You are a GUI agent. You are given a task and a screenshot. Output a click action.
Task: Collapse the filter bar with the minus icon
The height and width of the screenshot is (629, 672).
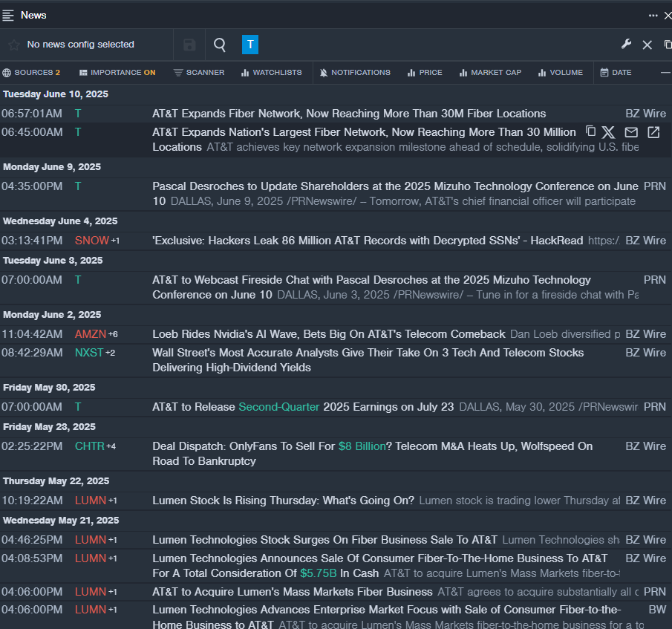pyautogui.click(x=665, y=73)
